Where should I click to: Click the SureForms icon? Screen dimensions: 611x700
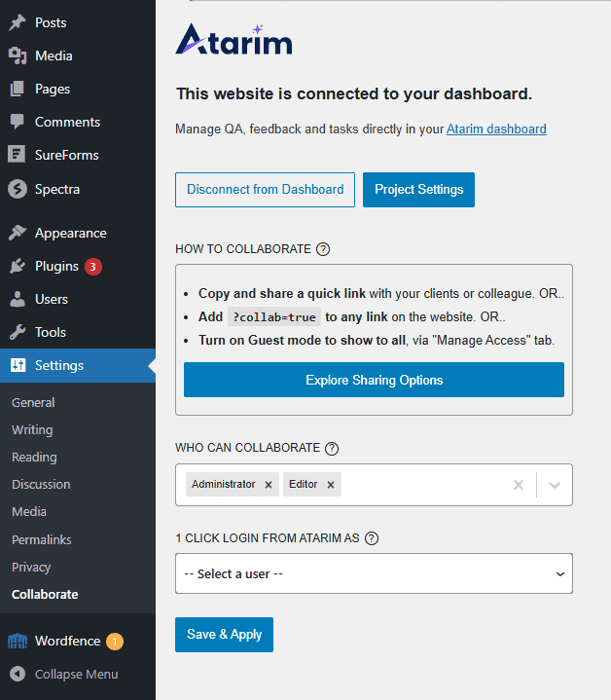click(x=17, y=155)
